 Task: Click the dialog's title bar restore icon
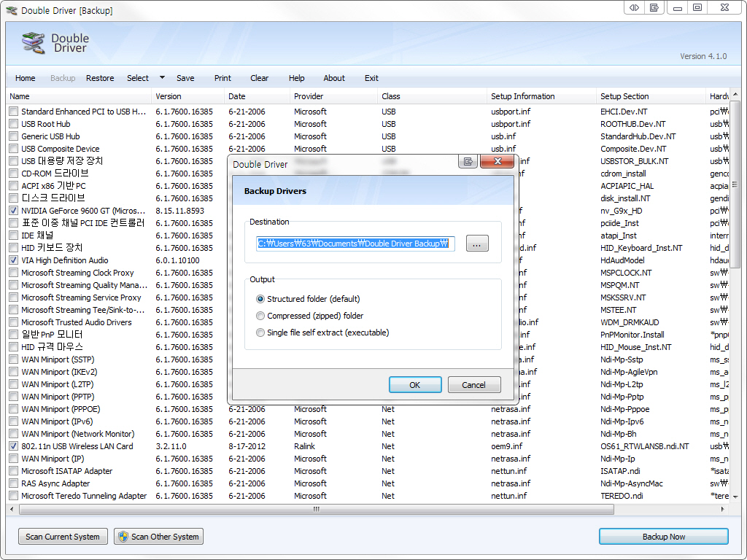tap(468, 161)
